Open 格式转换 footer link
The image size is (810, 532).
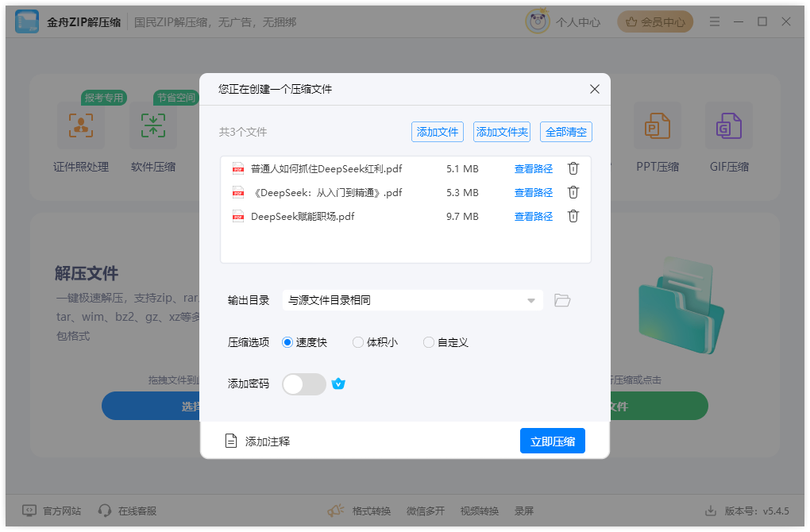click(x=372, y=511)
